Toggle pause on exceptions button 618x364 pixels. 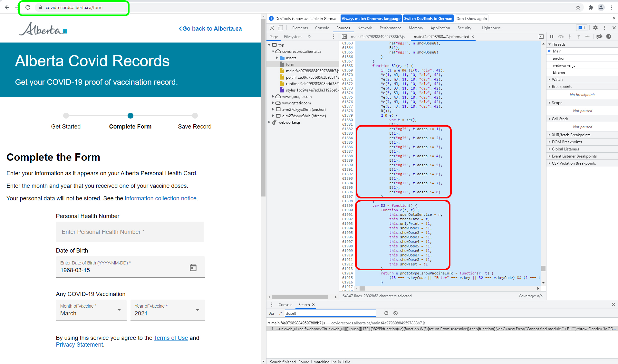609,37
